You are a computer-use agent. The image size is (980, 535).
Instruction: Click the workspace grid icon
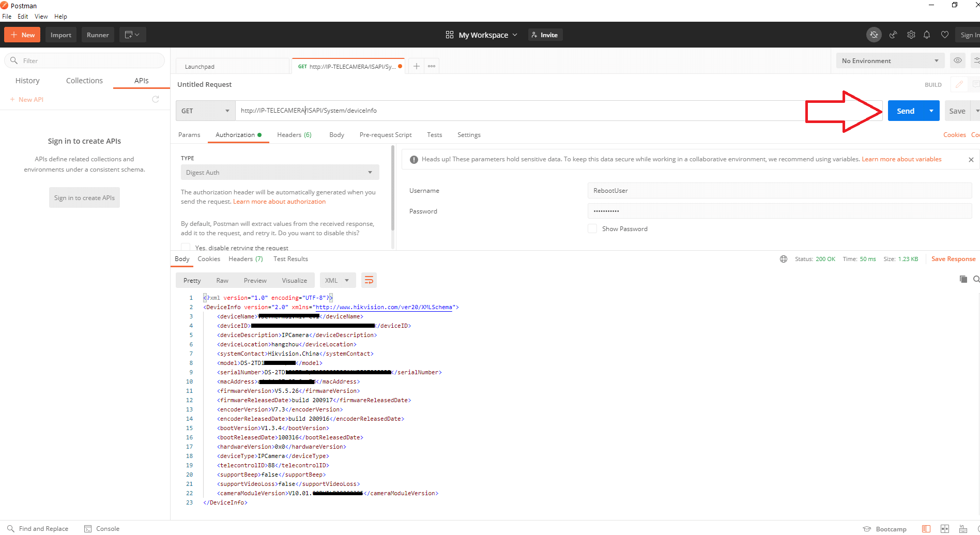tap(450, 35)
